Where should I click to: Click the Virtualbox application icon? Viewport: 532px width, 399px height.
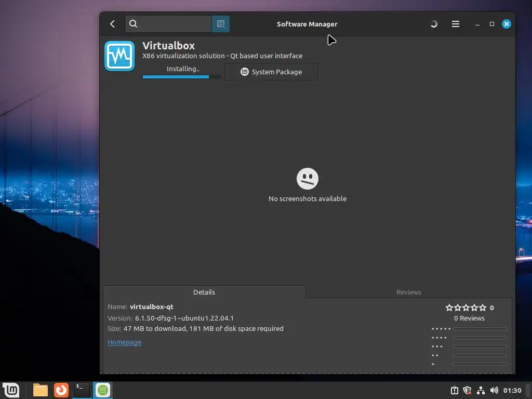[119, 56]
